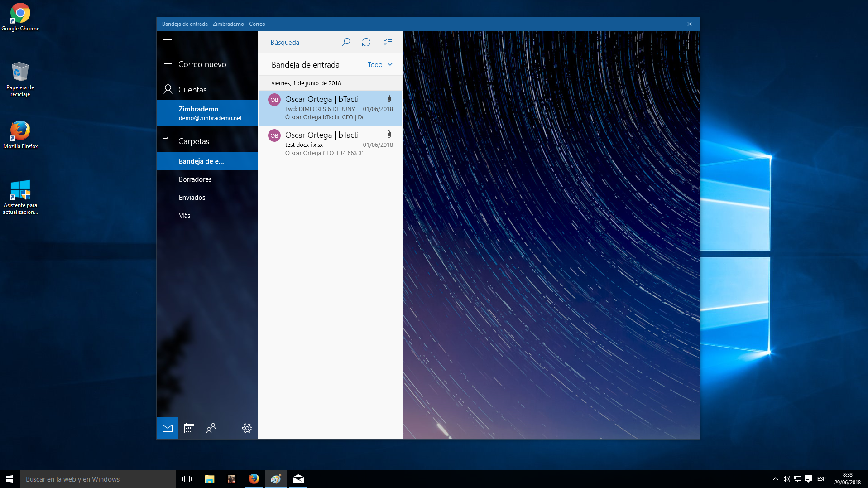This screenshot has height=488, width=868.
Task: Click Mail app icon in taskbar
Action: coord(298,479)
